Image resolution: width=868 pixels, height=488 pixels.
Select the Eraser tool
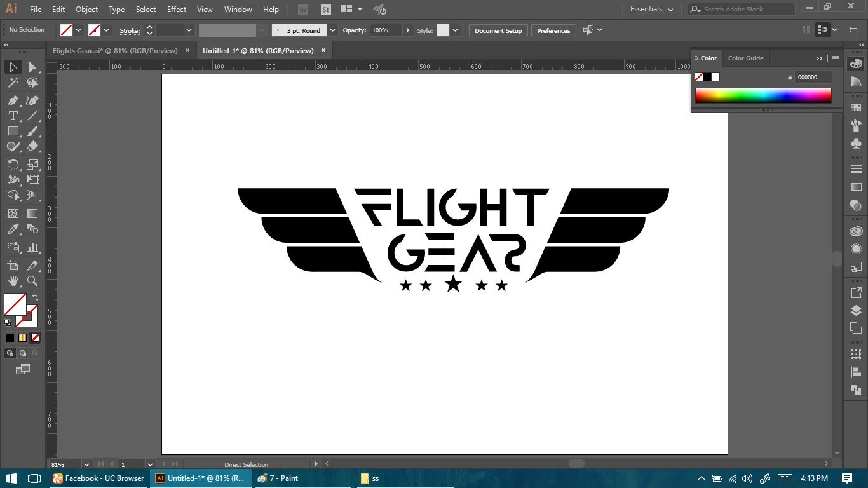33,146
